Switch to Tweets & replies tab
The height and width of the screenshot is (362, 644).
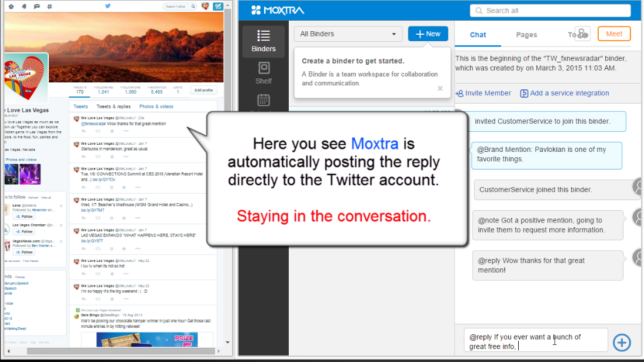click(x=114, y=107)
